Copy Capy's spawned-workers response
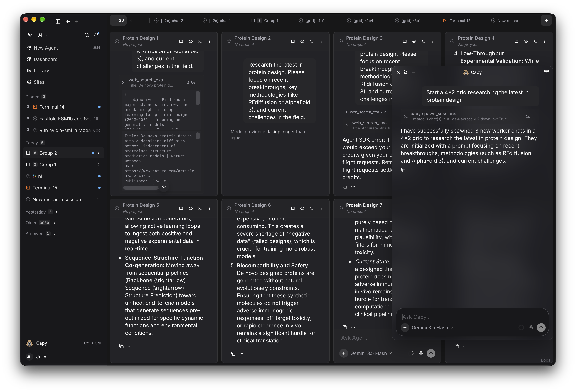Image resolution: width=576 pixels, height=392 pixels. (403, 170)
